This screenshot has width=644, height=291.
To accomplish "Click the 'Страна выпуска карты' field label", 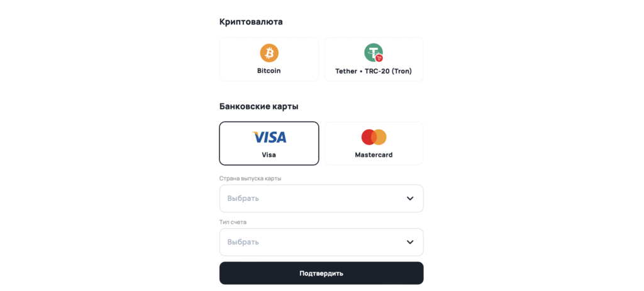I will tap(250, 178).
